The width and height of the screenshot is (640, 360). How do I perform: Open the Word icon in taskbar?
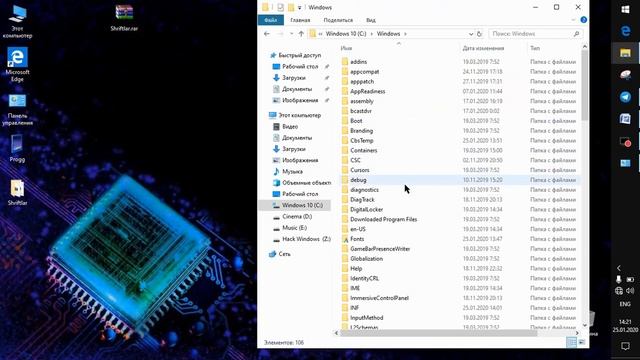[625, 119]
